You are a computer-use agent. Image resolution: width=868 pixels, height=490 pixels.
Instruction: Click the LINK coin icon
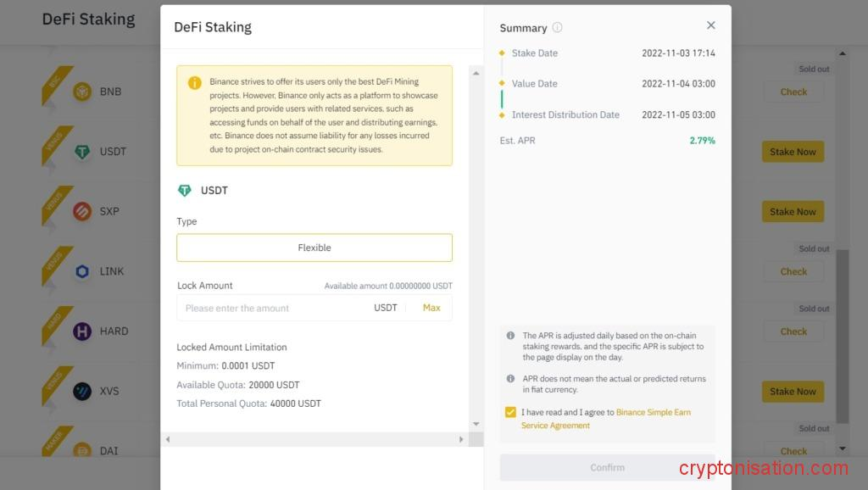pos(82,271)
